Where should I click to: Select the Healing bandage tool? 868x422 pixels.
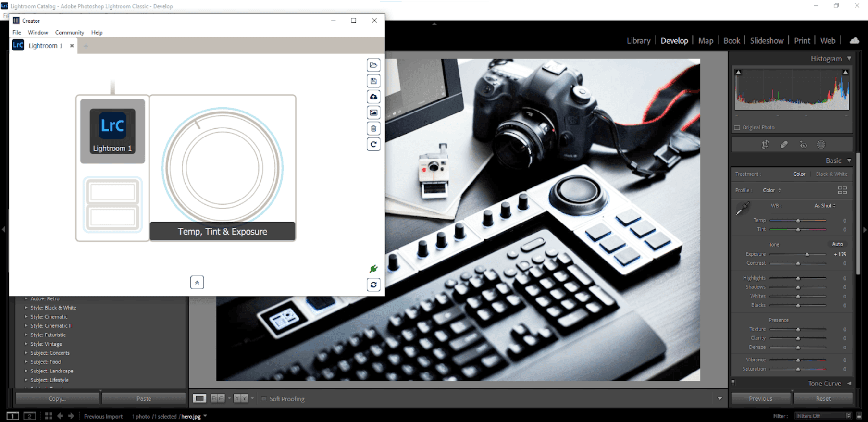(784, 144)
